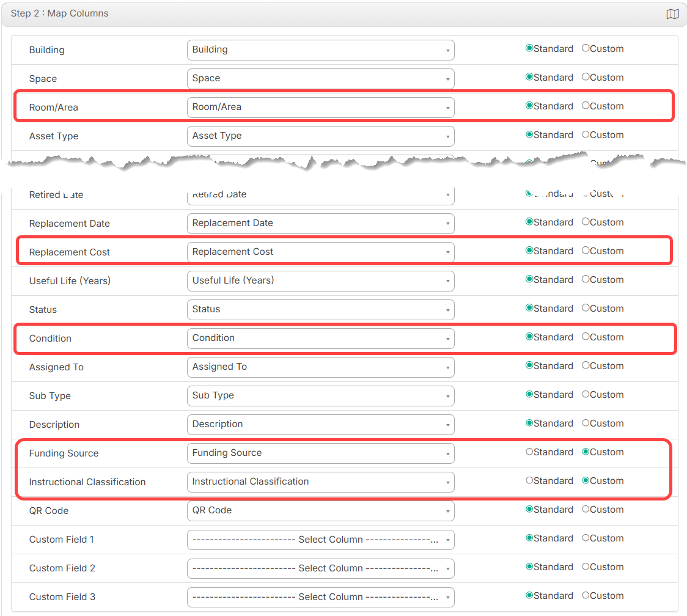Select Custom radio for Building row
Image resolution: width=687 pixels, height=616 pixels.
click(586, 48)
